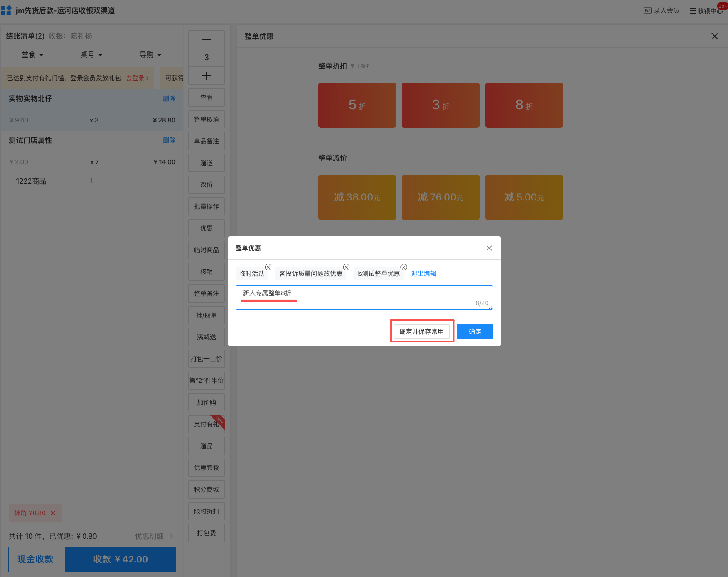Select the 8 折 discount tile
Viewport: 728px width, 577px height.
(x=524, y=105)
